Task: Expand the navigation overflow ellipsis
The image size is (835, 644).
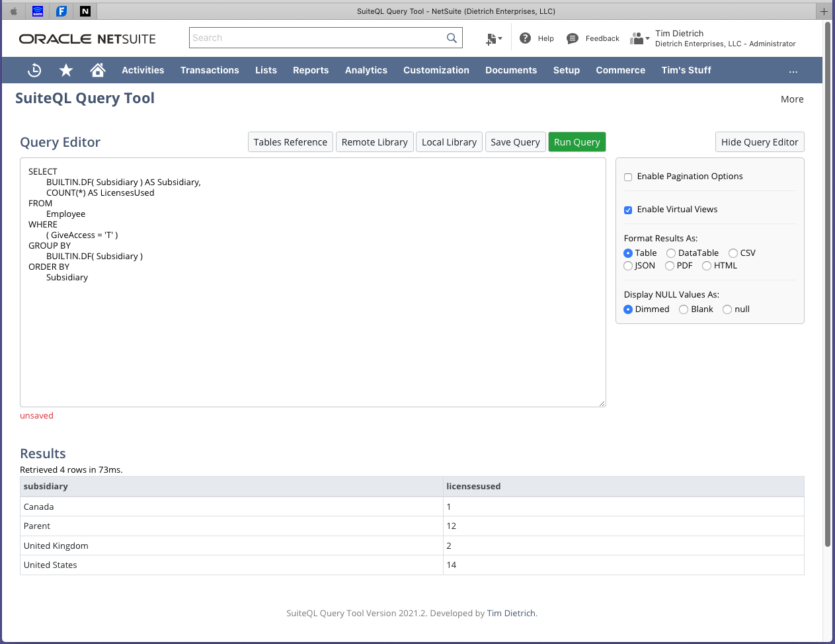Action: click(x=793, y=71)
